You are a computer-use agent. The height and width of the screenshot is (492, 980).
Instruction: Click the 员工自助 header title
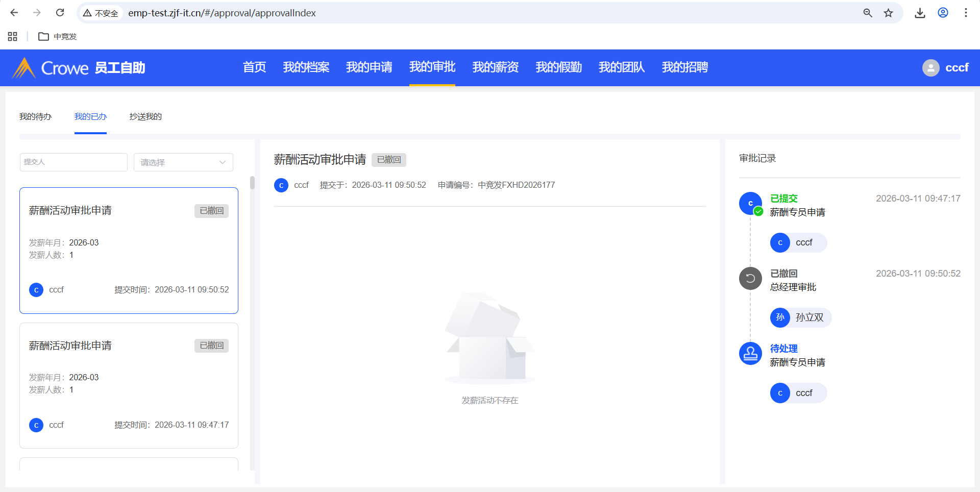[x=120, y=68]
